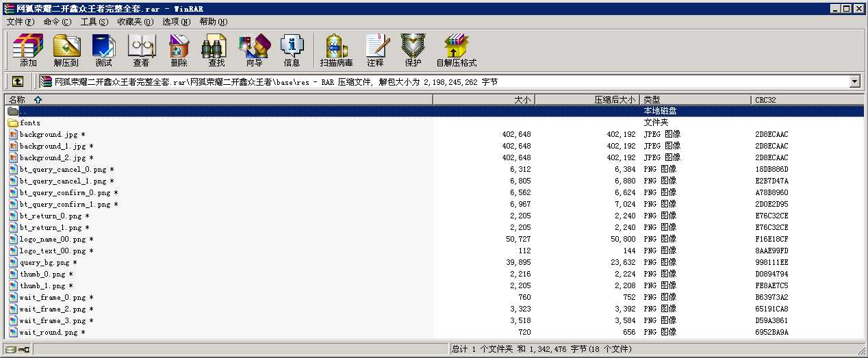Open the Options (选项) menu

[177, 22]
